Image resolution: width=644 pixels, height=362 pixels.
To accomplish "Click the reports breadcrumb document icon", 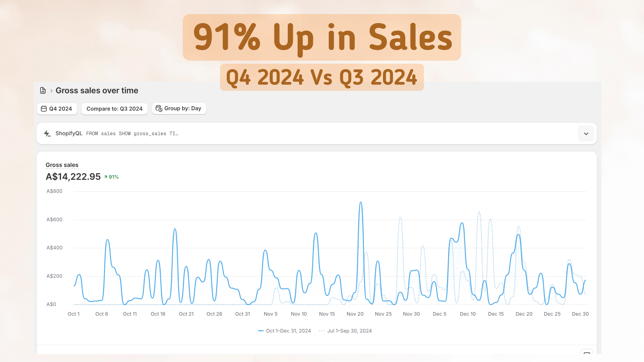I will tap(43, 90).
